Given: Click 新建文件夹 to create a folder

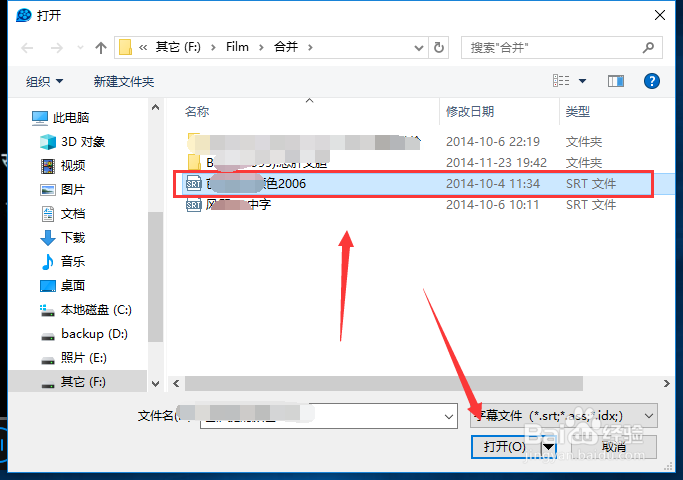Looking at the screenshot, I should [124, 81].
